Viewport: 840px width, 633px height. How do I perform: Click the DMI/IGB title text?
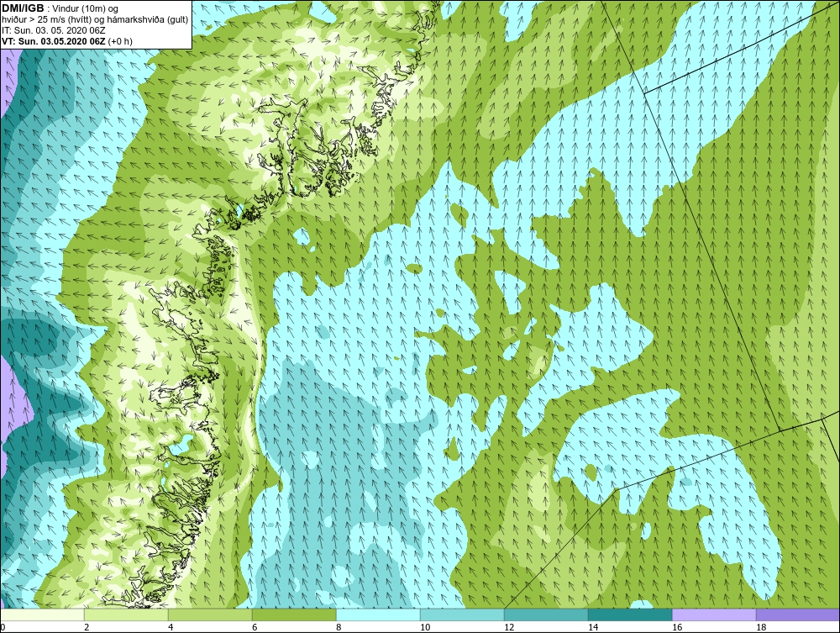point(23,8)
